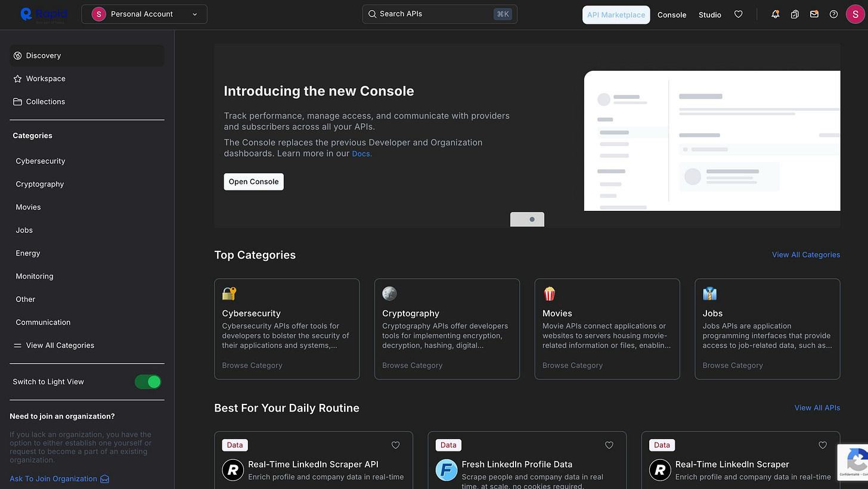
Task: Click Cybersecurity lock icon in Top Categories
Action: 229,294
